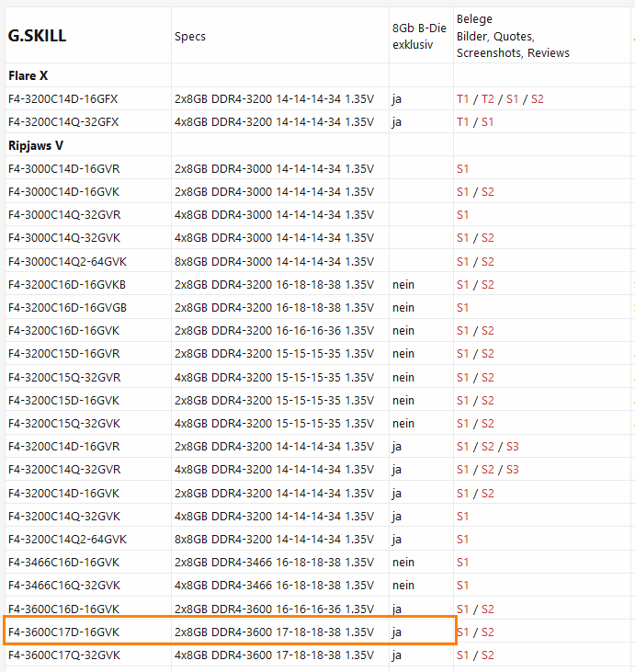The width and height of the screenshot is (635, 672).
Task: Click the S1 link for F4-3466C16Q-32GVK
Action: coord(463,586)
